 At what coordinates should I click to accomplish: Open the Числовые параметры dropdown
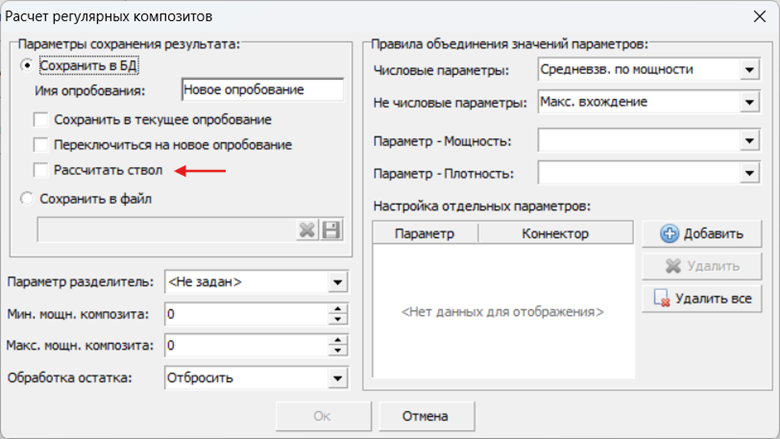click(x=748, y=70)
